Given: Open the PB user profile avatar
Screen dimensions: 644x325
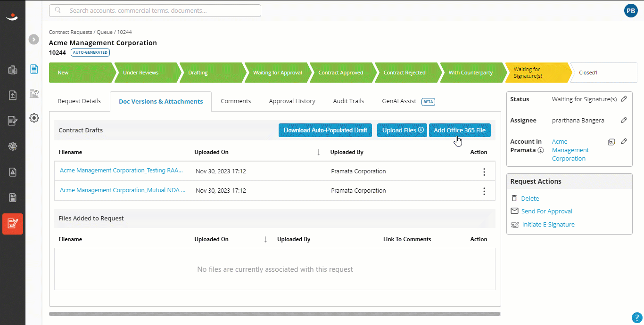Looking at the screenshot, I should pyautogui.click(x=631, y=11).
